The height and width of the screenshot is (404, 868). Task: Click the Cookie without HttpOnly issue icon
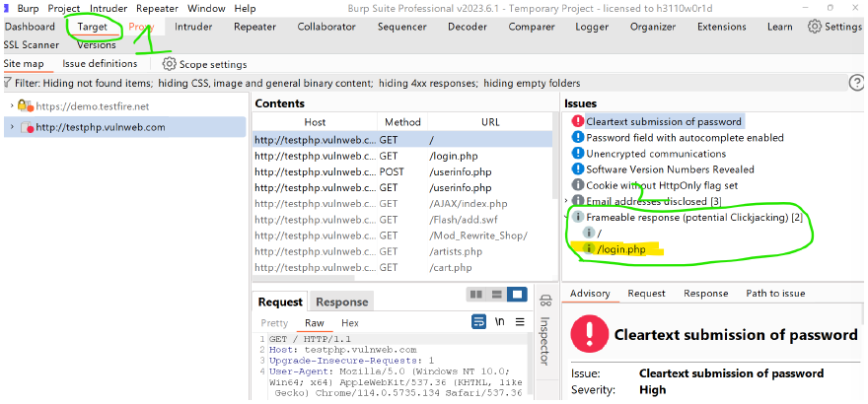(578, 185)
